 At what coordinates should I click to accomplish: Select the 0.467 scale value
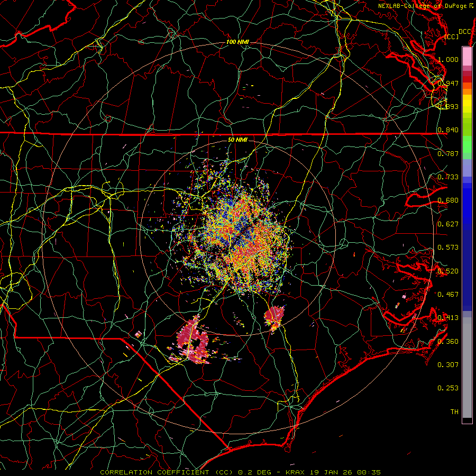[x=448, y=295]
